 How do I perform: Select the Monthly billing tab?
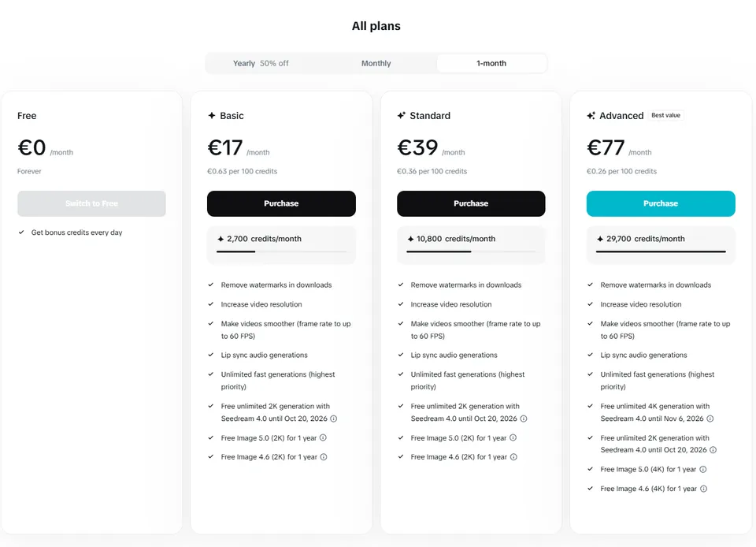point(376,63)
